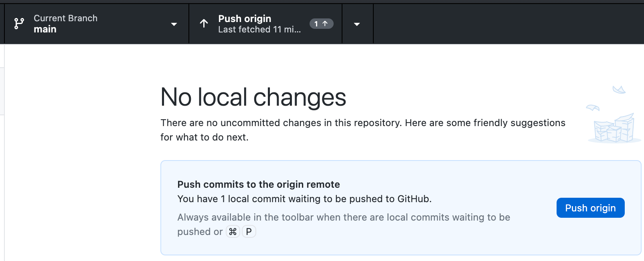
Task: Expand the Current Branch dropdown arrow
Action: (x=174, y=24)
